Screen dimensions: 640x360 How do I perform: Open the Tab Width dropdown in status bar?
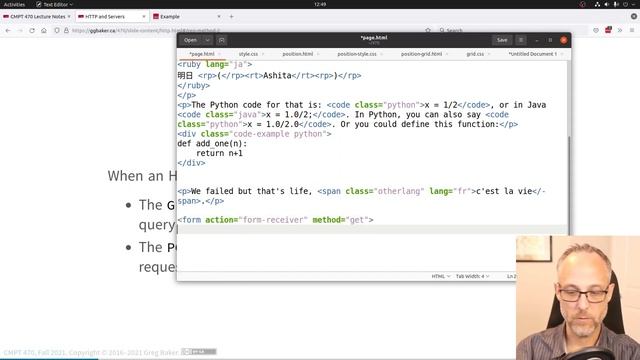click(x=472, y=276)
